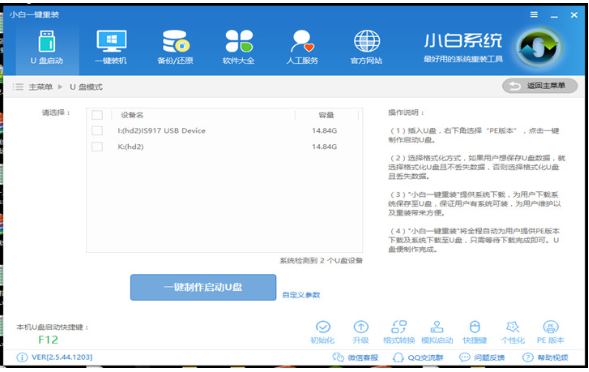
Task: Toggle the select-all checkbox in the 设备名 header
Action: click(x=97, y=115)
